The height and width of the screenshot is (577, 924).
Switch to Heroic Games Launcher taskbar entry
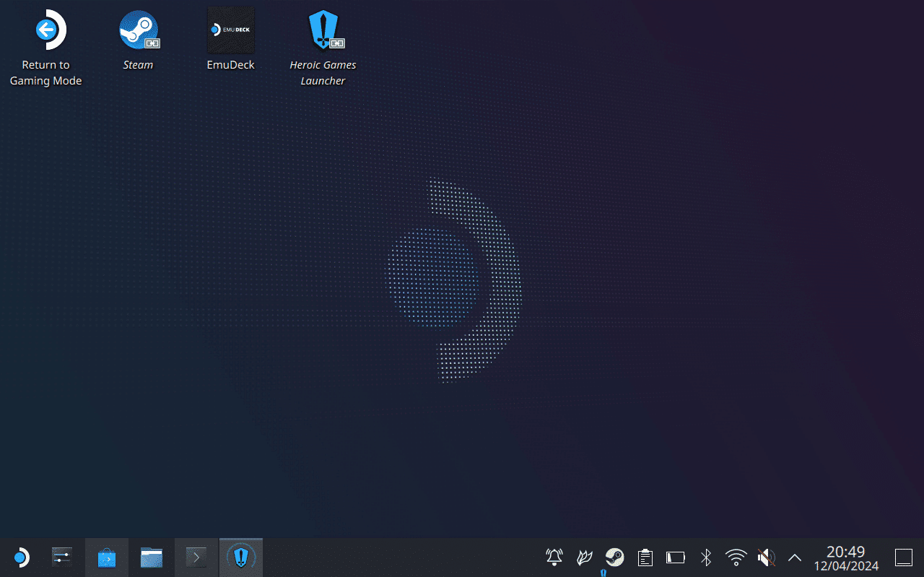click(241, 558)
